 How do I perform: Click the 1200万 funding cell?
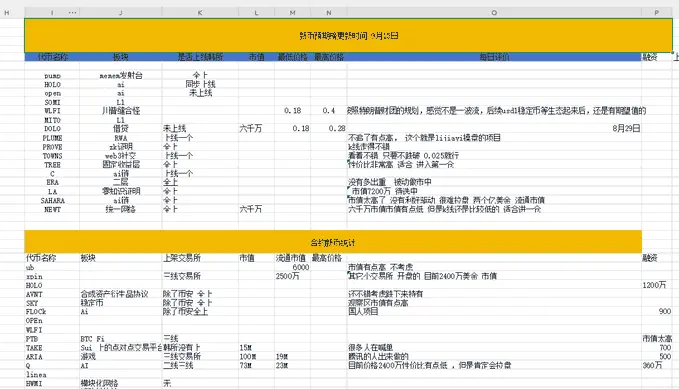(x=654, y=285)
